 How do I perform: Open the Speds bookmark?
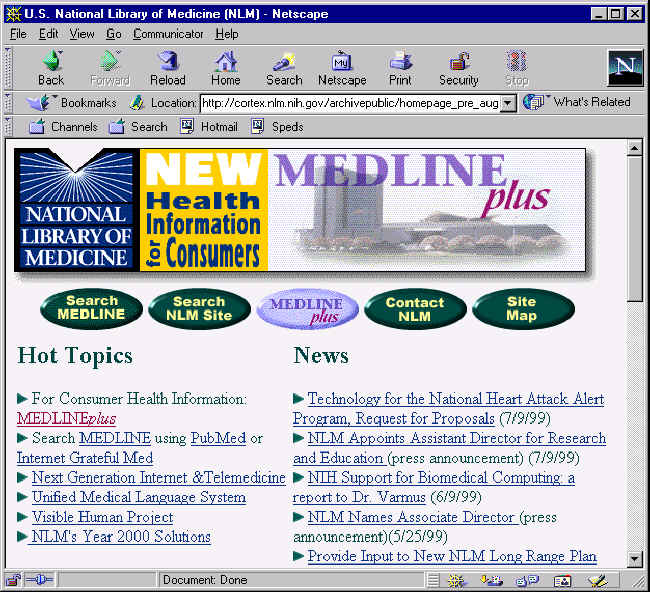[277, 126]
